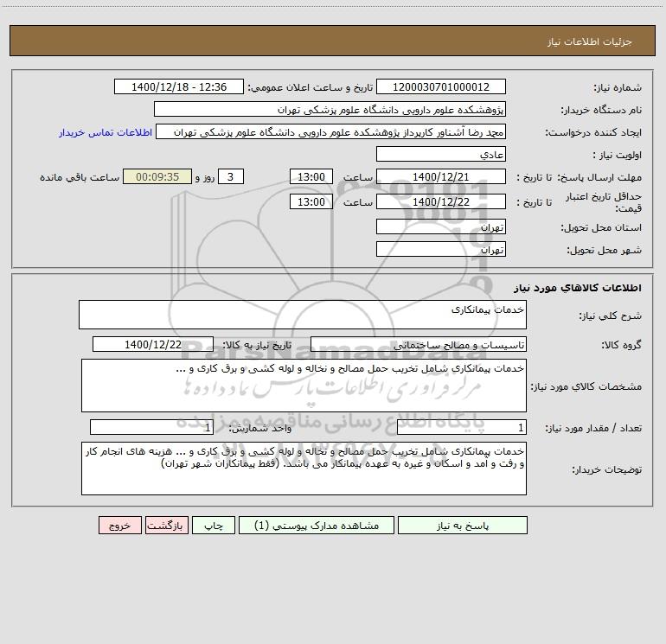
Task: Click the request creator name field
Action: (331, 131)
